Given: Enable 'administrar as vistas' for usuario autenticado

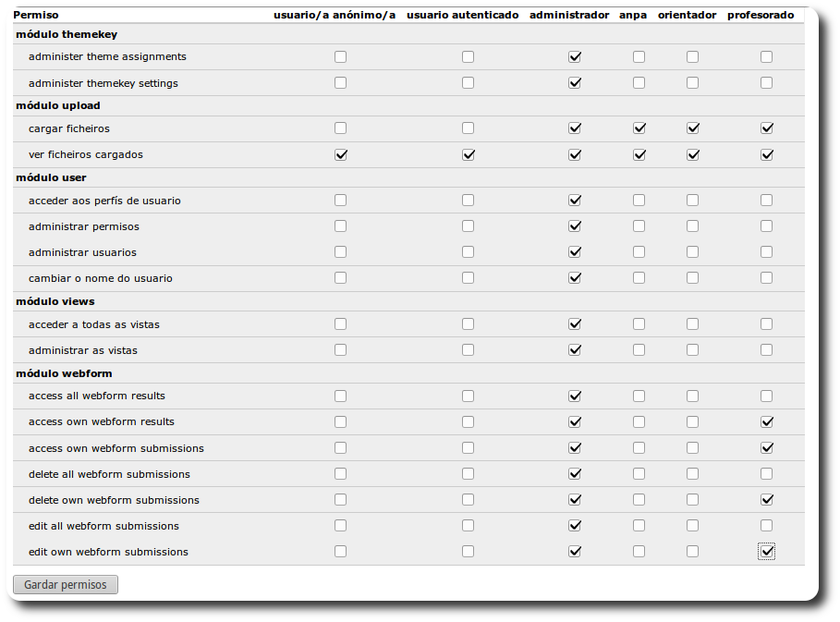Looking at the screenshot, I should pyautogui.click(x=468, y=349).
